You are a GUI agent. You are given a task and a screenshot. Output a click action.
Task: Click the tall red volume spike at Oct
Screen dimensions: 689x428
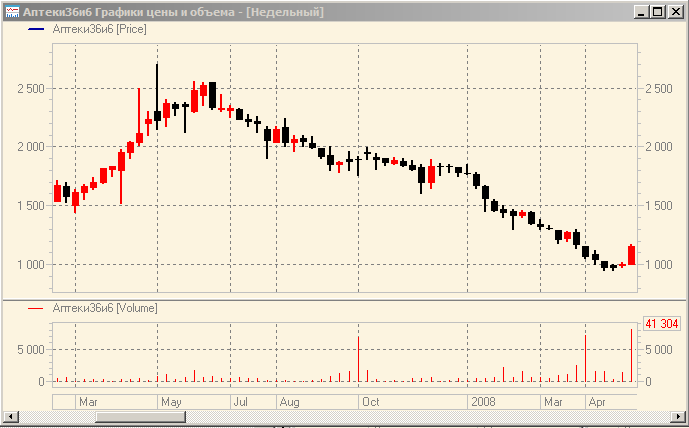coord(359,359)
